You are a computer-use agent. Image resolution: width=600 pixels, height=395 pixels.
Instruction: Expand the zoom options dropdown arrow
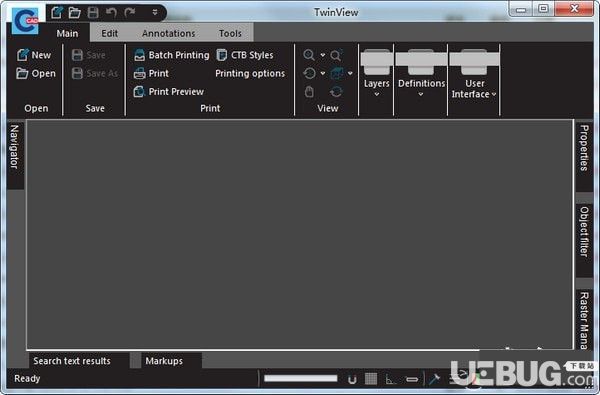coord(323,55)
